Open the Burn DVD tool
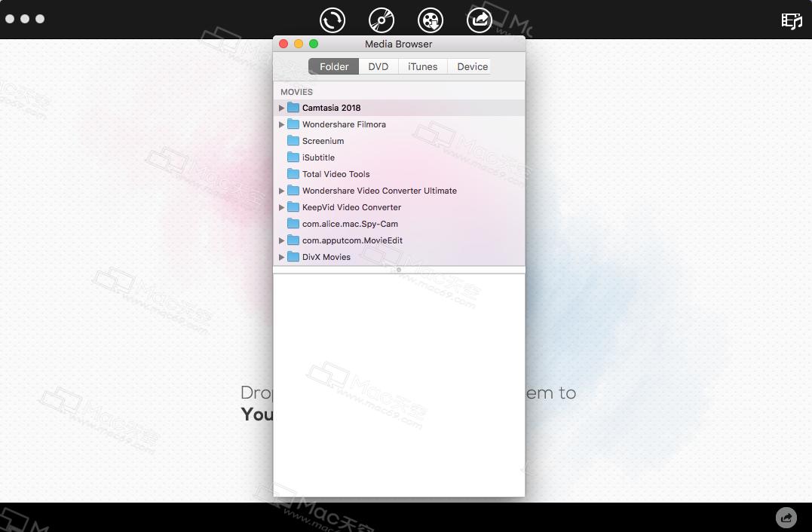 [381, 20]
